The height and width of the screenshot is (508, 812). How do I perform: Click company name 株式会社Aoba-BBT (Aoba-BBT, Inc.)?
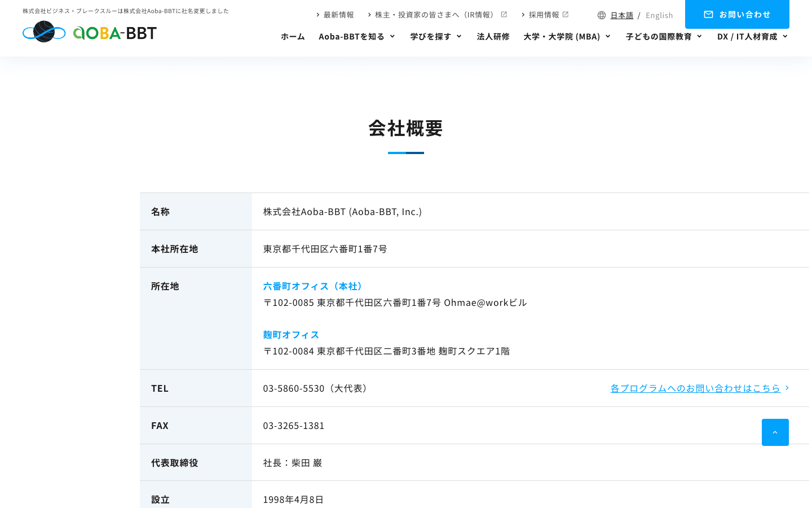click(342, 212)
